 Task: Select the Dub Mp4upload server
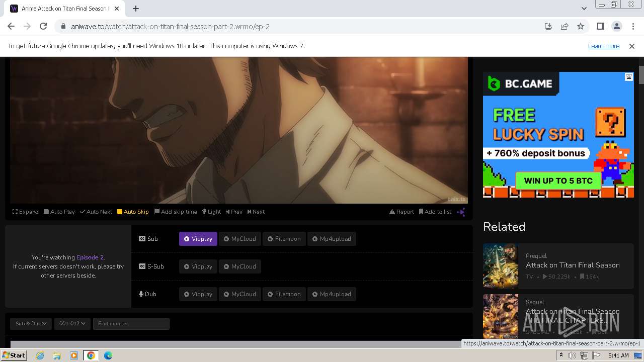coord(332,294)
